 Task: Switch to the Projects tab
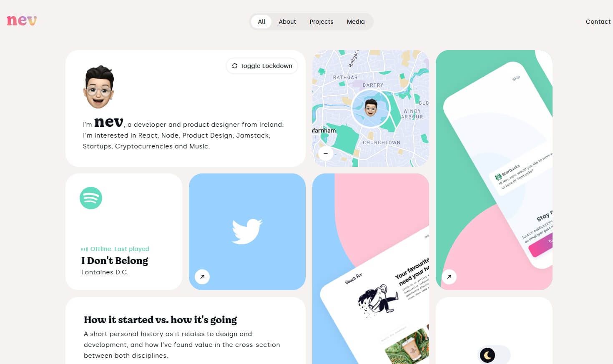(322, 22)
